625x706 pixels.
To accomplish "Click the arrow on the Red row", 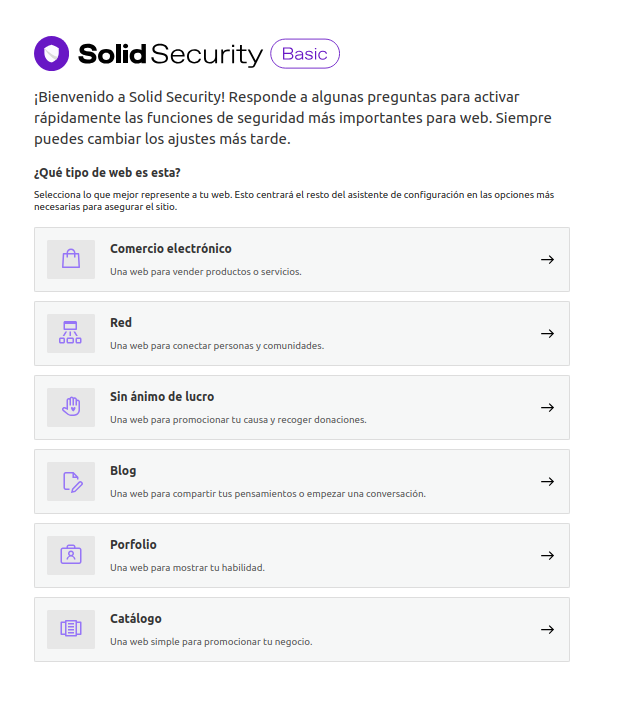I will point(547,334).
